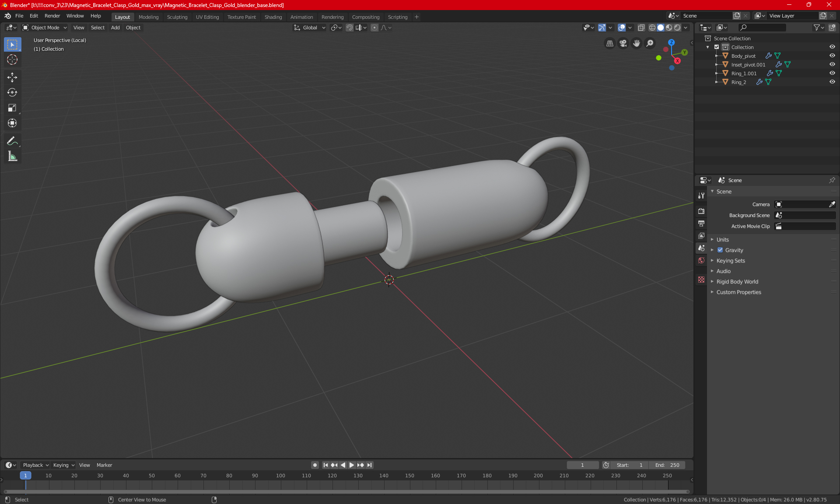Screen dimensions: 840x504
Task: Select the Rotate tool
Action: click(x=12, y=93)
